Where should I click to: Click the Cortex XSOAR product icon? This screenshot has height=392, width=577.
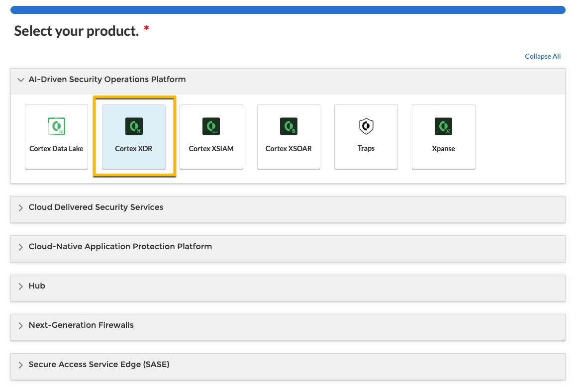288,126
